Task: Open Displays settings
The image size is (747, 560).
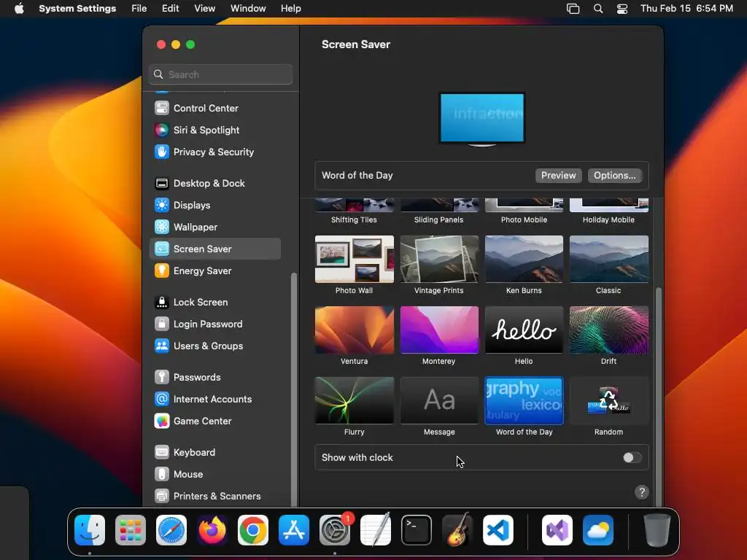Action: click(215, 205)
